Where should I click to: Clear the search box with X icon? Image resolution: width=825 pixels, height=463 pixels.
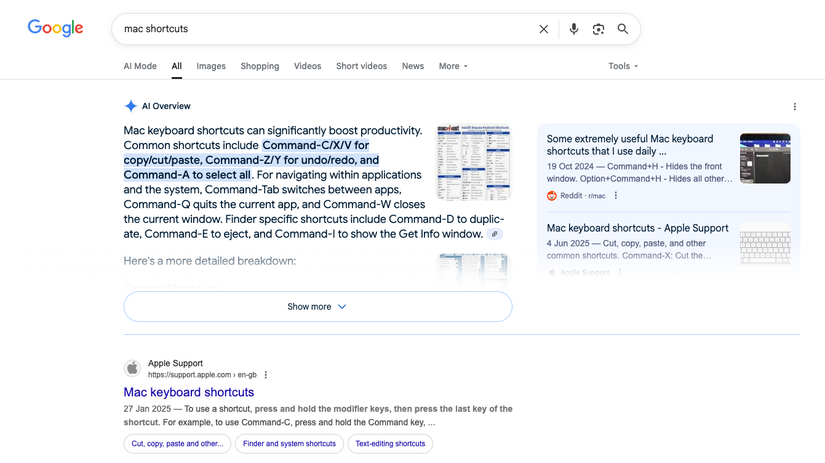[x=544, y=29]
